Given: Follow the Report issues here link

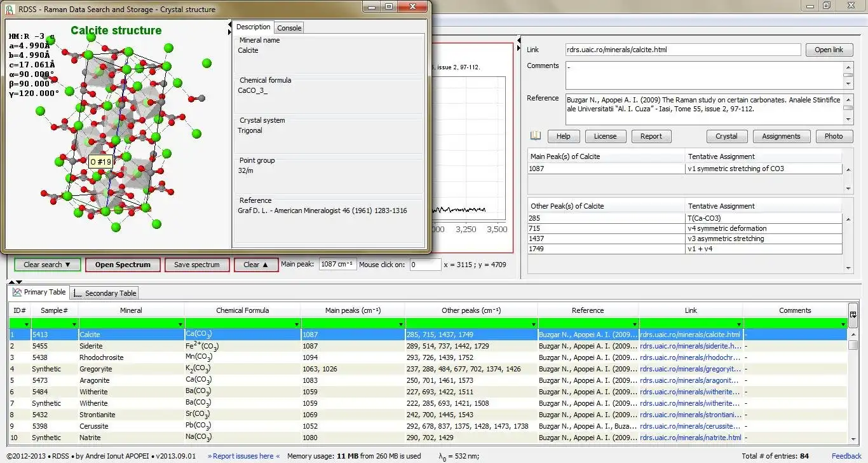Looking at the screenshot, I should tap(244, 456).
